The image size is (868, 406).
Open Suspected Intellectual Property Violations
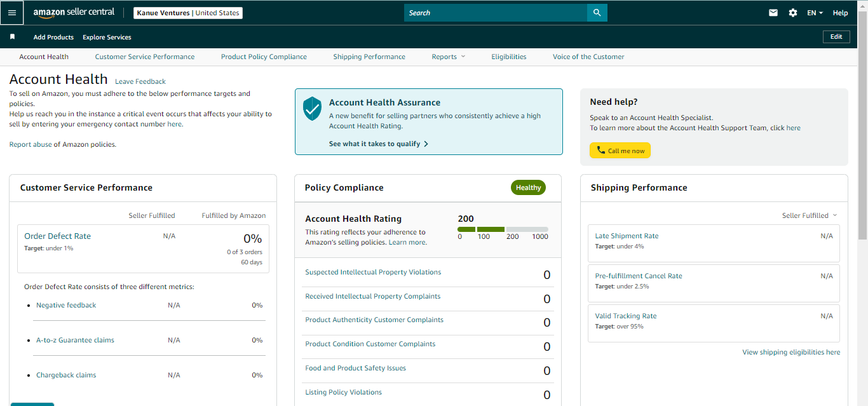[373, 272]
